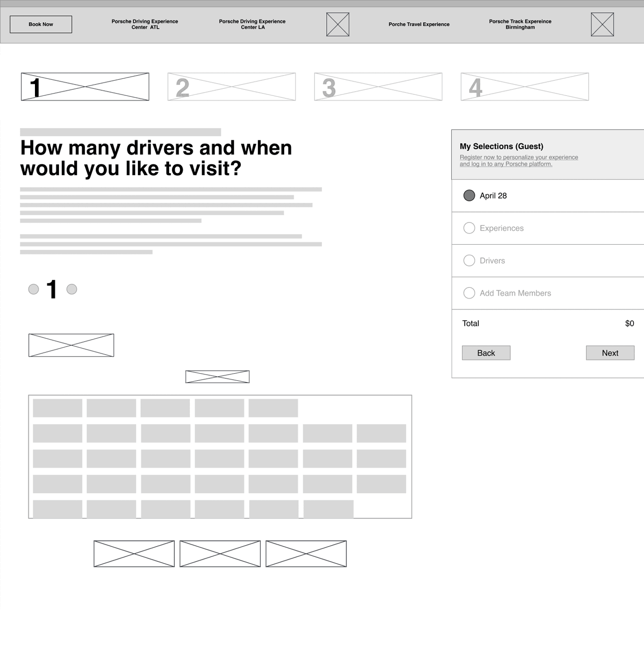Image resolution: width=644 pixels, height=650 pixels.
Task: Click the right placeholder button below the calendar
Action: click(x=306, y=554)
